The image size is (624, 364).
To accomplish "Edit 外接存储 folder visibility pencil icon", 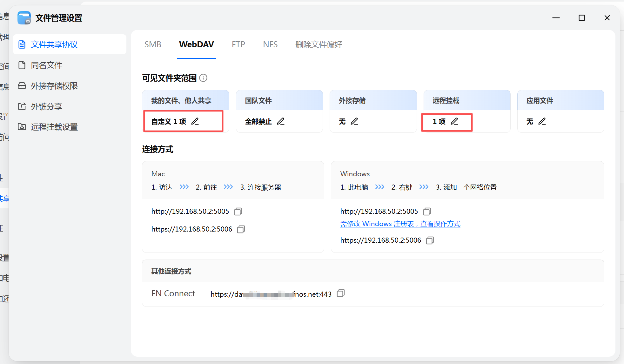I will point(354,121).
